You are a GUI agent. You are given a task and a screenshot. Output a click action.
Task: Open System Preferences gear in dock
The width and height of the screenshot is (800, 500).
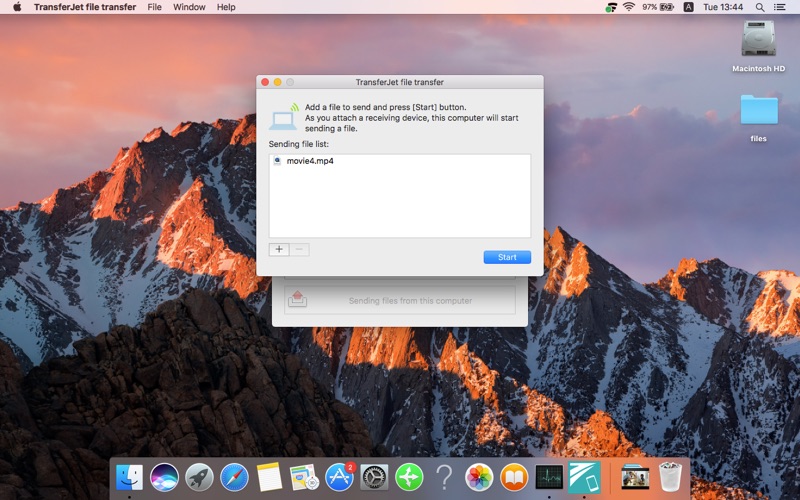[374, 477]
